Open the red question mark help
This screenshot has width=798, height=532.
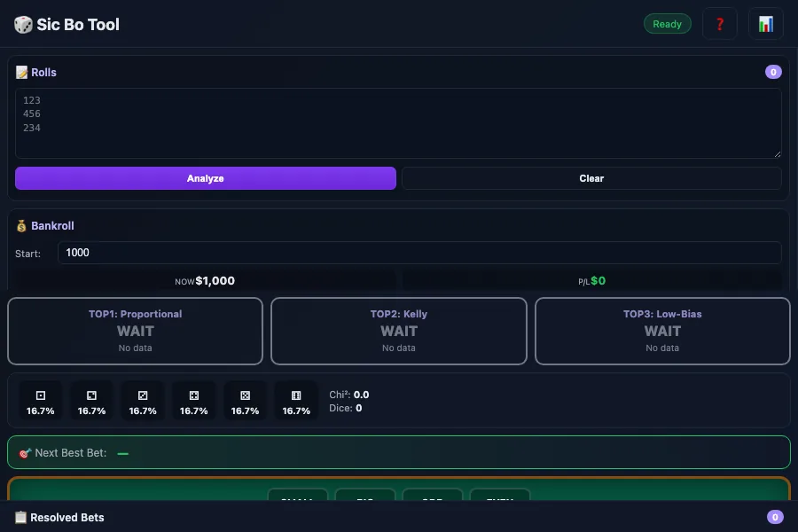pyautogui.click(x=720, y=24)
